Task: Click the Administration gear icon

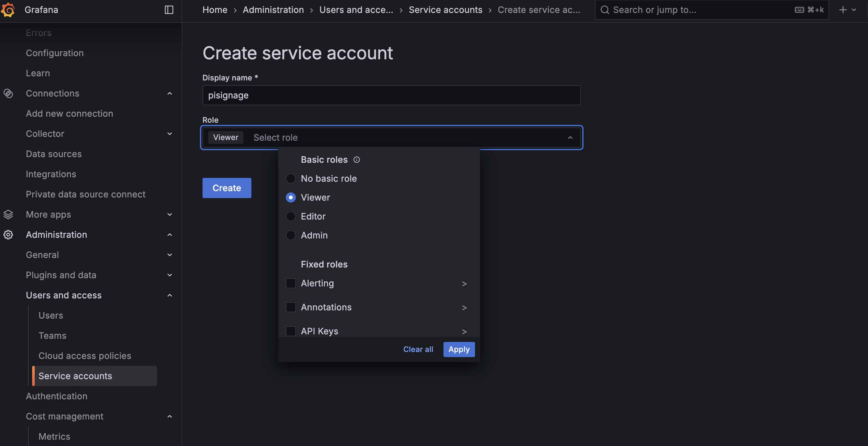Action: [8, 235]
